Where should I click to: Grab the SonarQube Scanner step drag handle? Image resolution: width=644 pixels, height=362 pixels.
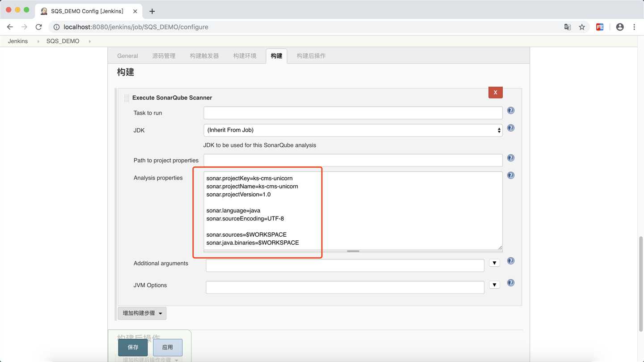tap(127, 98)
